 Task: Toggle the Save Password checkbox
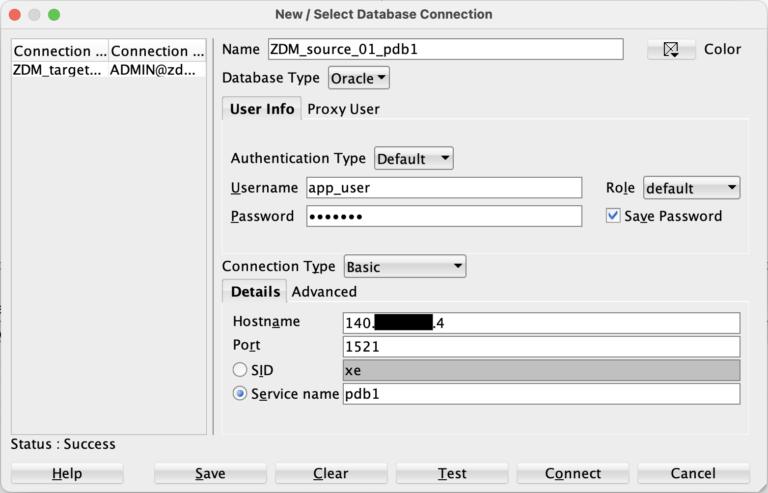[613, 216]
